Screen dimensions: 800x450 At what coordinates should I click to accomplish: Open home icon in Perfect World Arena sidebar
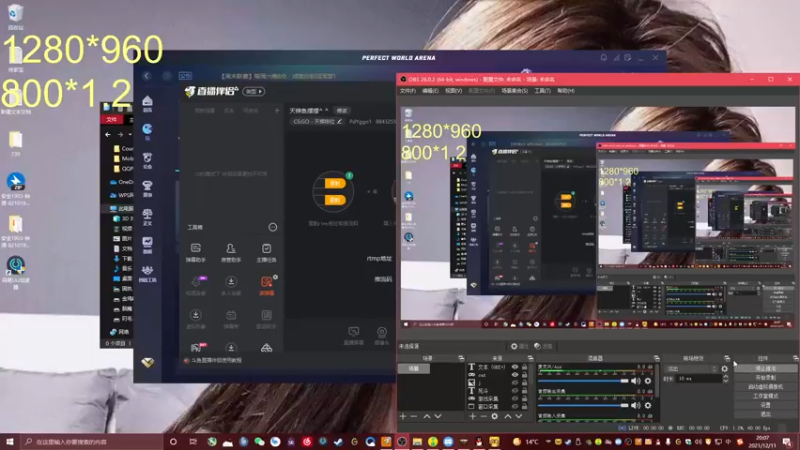point(147,103)
